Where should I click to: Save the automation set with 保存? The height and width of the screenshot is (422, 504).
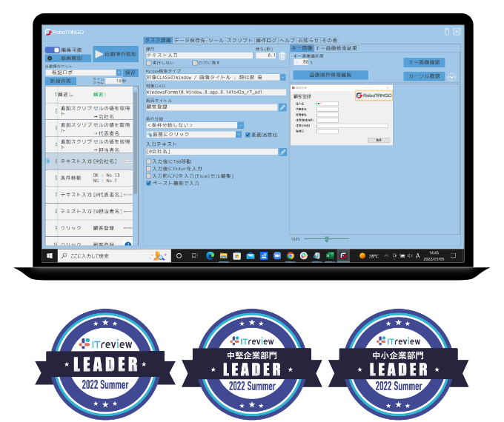[x=130, y=73]
